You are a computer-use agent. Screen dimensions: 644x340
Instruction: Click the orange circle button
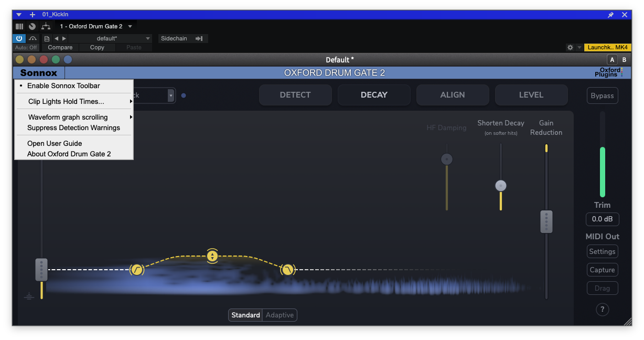click(x=32, y=60)
